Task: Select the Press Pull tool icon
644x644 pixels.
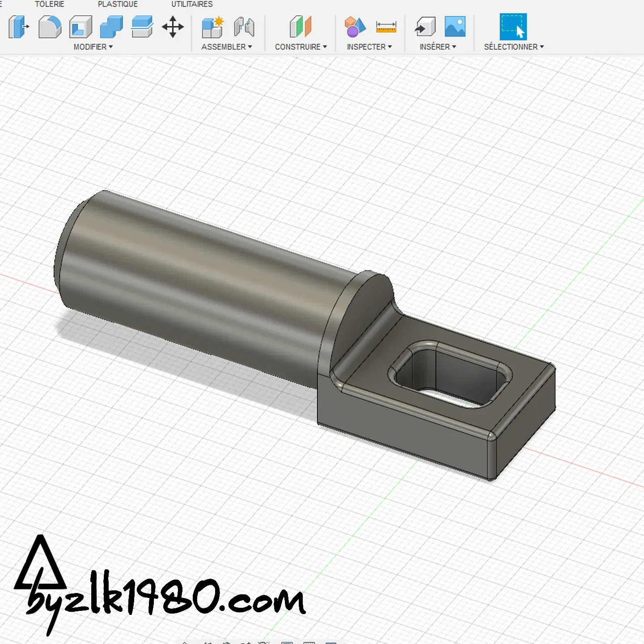Action: coord(19,27)
